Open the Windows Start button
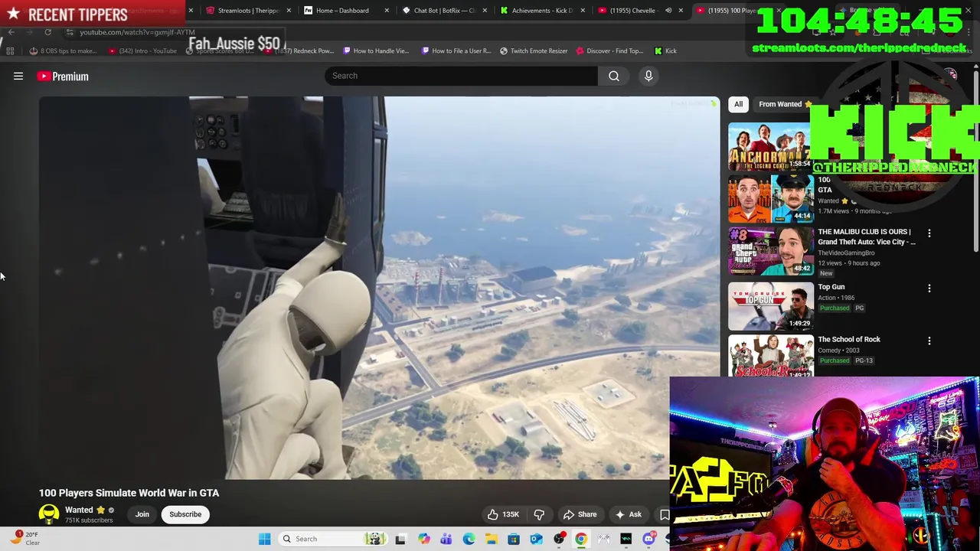The height and width of the screenshot is (551, 980). (264, 539)
